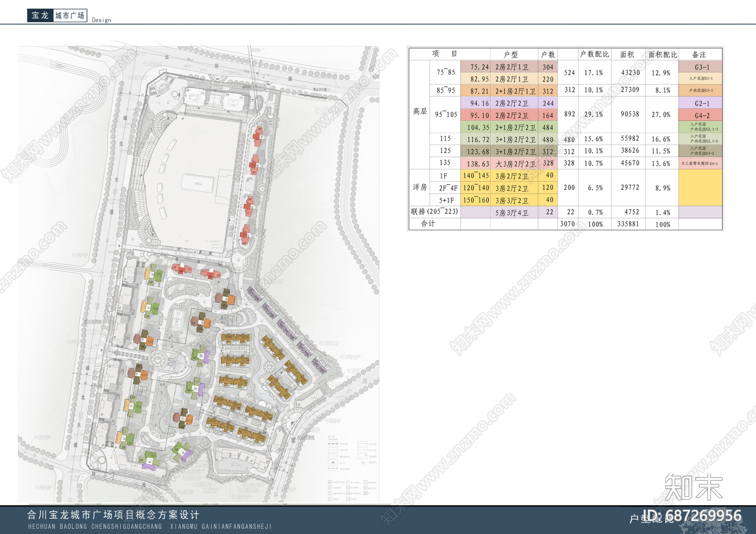The image size is (756, 534).
Task: Click the 大3房2厅2卫 unit type cell
Action: coord(515,164)
